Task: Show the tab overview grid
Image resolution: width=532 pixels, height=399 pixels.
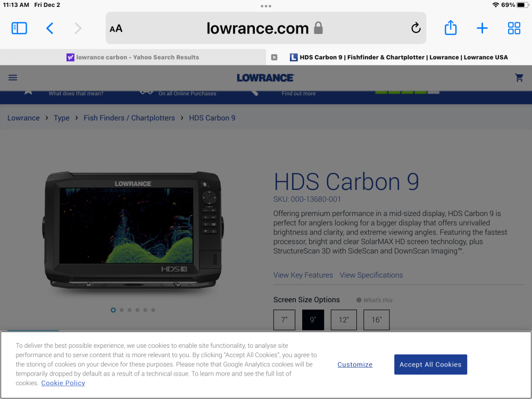Action: click(514, 28)
